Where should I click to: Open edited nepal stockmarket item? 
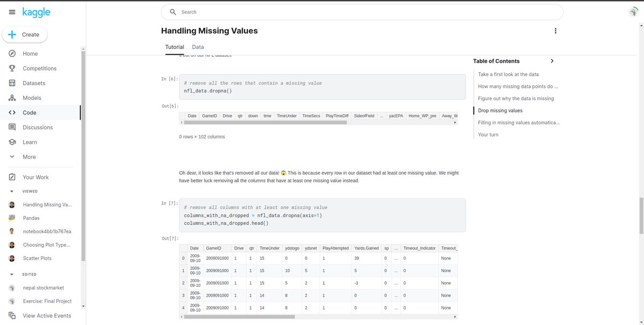coord(43,287)
